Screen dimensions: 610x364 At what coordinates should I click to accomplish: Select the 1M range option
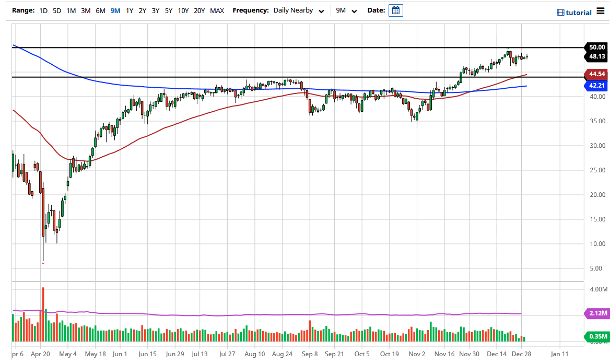[71, 10]
